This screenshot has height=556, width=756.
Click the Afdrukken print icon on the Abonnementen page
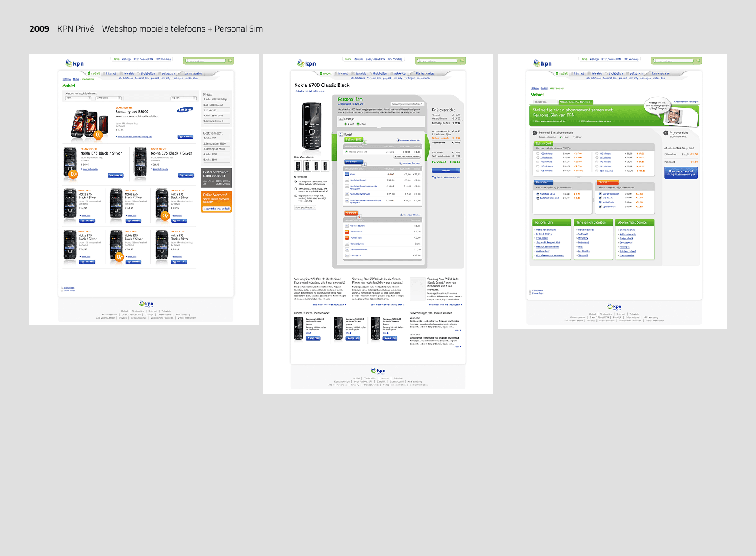(x=530, y=291)
